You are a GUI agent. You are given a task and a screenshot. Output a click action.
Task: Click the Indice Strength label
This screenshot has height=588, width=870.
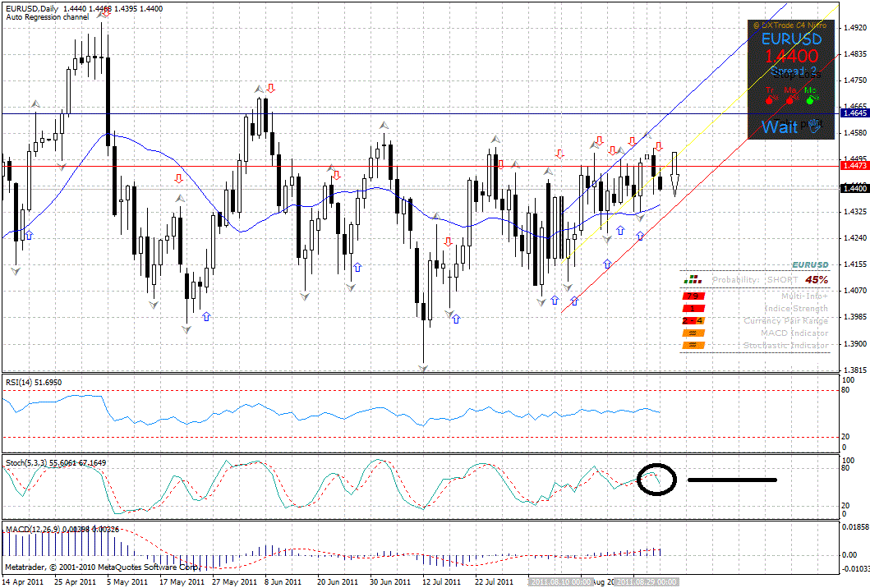796,309
